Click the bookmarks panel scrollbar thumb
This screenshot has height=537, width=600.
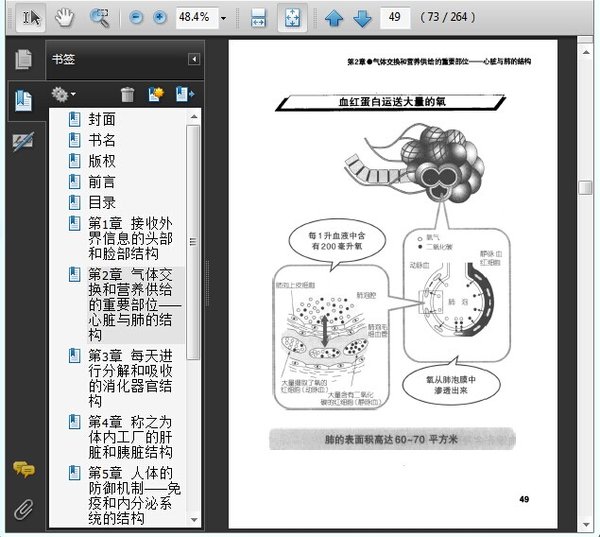pos(193,242)
